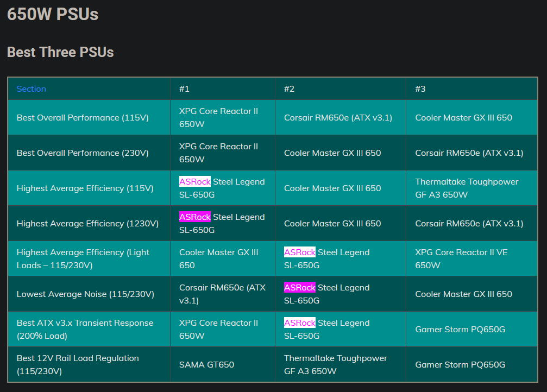Click XPG Core Reactor II in Transient Response row
Viewport: 547px width, 392px height.
(x=218, y=329)
